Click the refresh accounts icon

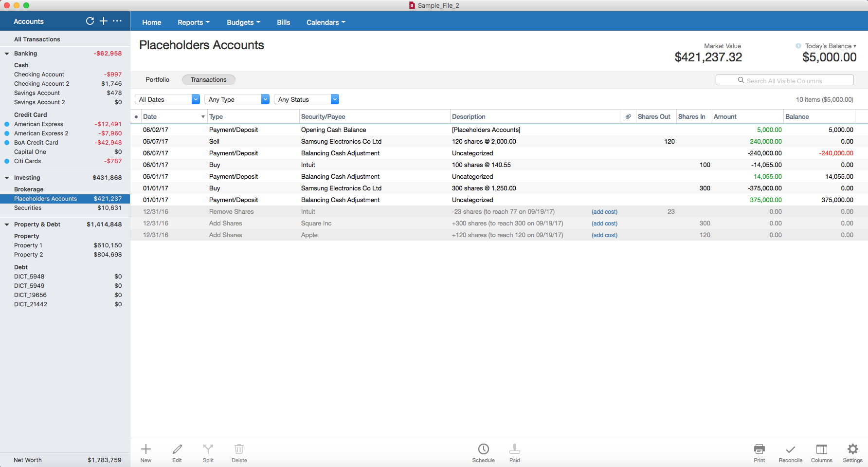[x=90, y=21]
